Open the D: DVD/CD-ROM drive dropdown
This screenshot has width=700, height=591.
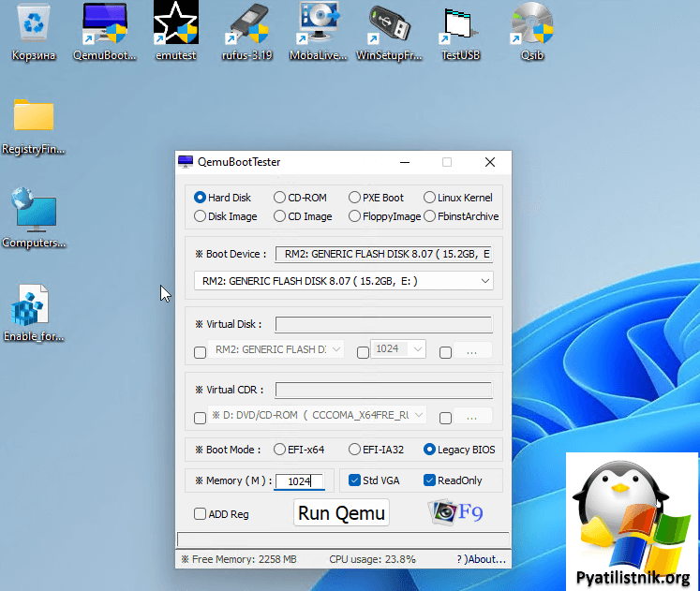tap(317, 415)
